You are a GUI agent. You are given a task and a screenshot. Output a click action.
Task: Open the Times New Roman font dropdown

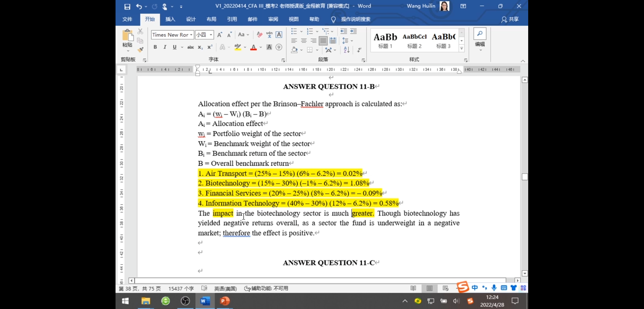click(191, 35)
